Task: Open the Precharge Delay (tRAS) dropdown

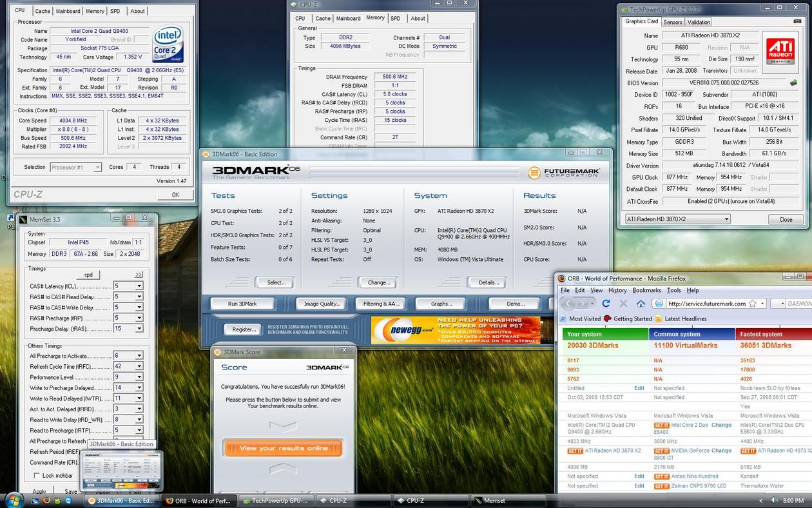Action: point(139,329)
